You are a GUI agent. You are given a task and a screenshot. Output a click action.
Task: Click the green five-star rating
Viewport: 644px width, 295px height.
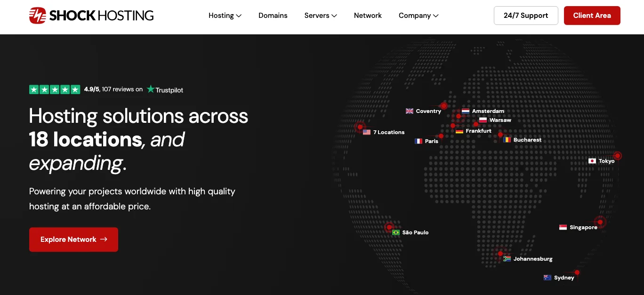(x=55, y=89)
